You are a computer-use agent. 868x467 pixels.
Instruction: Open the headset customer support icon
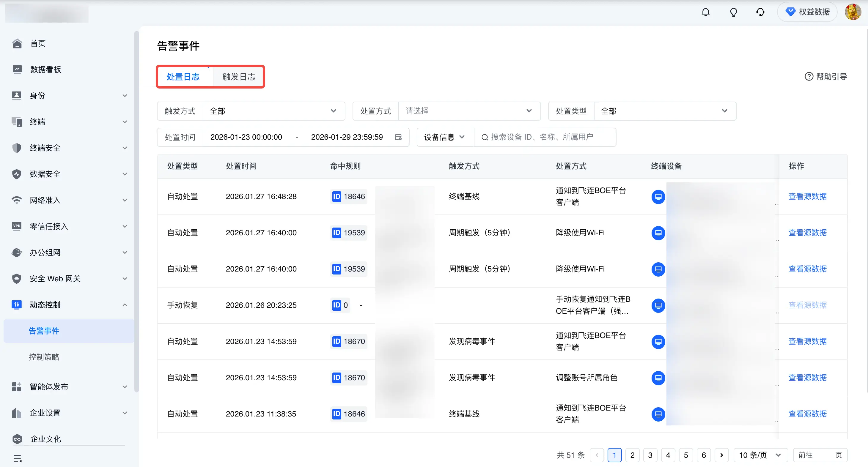pyautogui.click(x=760, y=12)
